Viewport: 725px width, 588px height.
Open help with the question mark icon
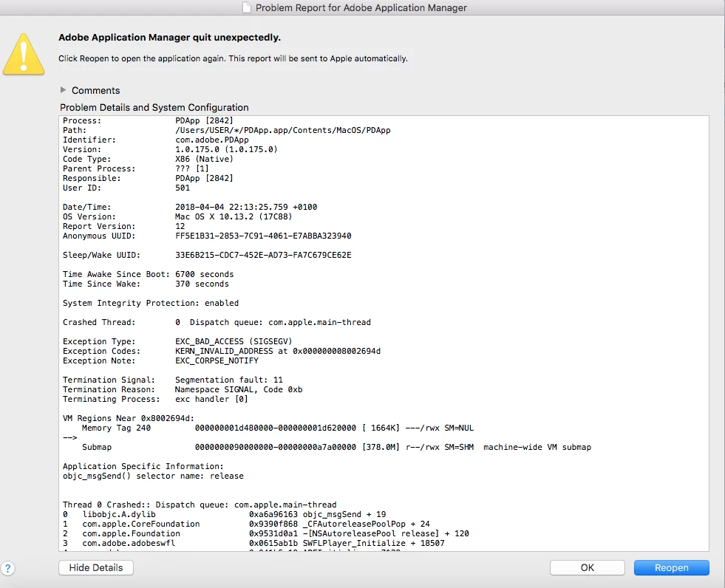[8, 569]
